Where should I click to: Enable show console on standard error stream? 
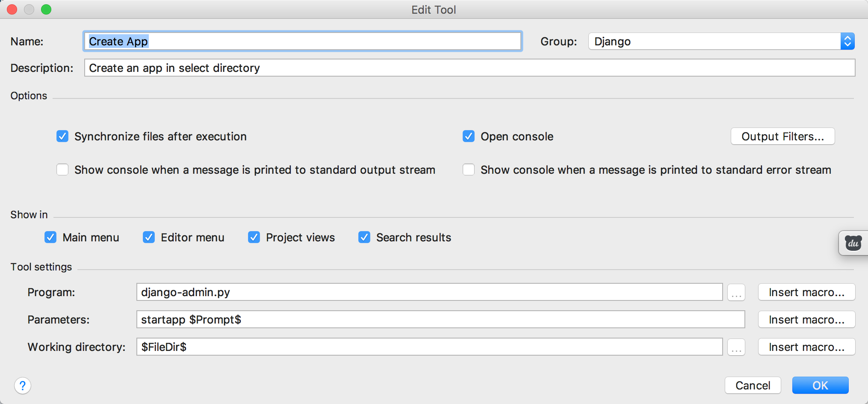pyautogui.click(x=469, y=170)
